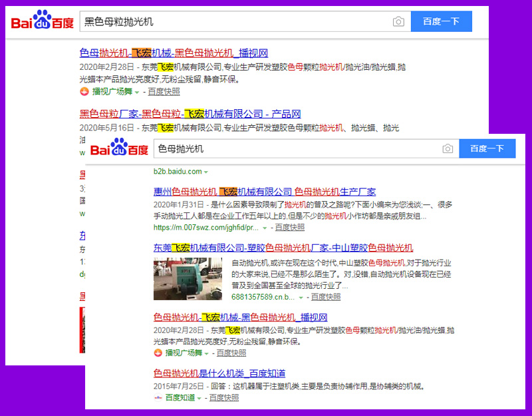Click the polishing machine thumbnail image

coord(188,279)
